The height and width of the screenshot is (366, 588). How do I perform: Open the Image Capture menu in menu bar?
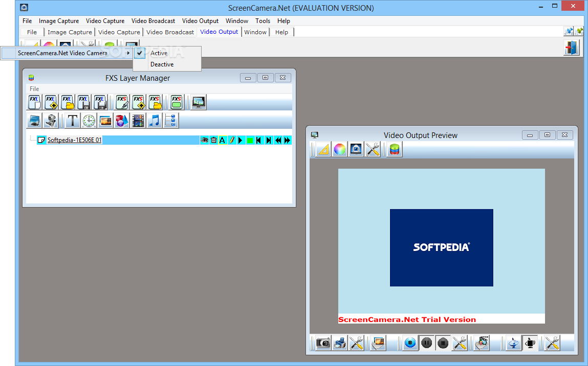[59, 21]
